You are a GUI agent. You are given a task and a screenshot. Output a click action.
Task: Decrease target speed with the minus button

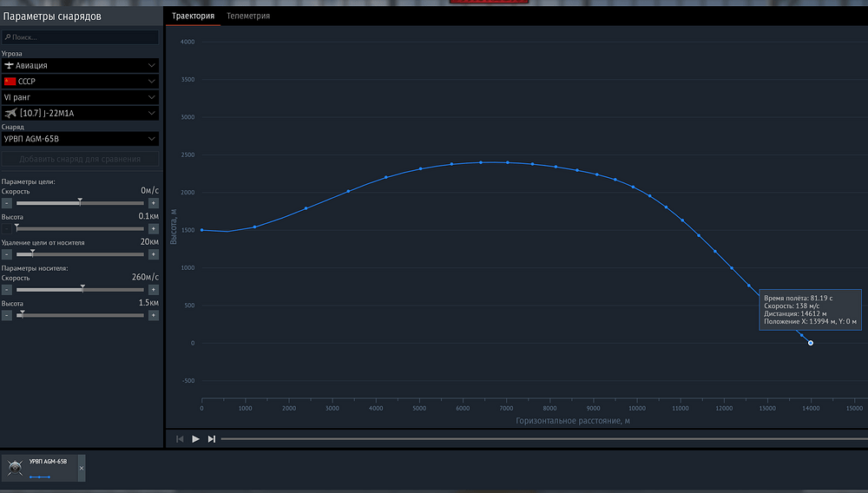click(7, 203)
